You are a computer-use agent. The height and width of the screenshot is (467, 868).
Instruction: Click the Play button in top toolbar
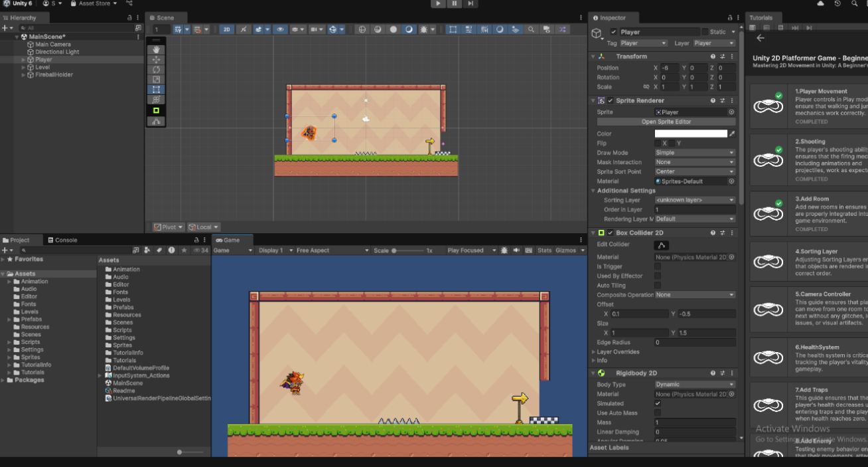tap(438, 4)
